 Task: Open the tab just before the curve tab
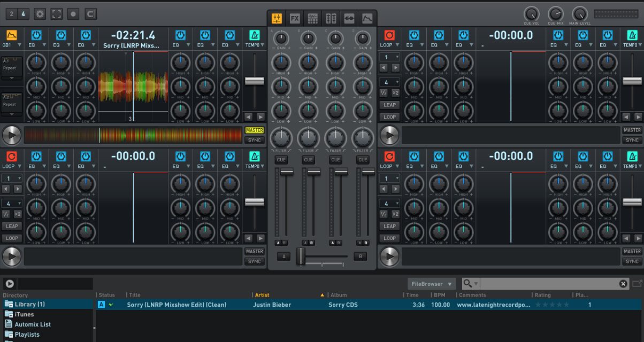tap(349, 19)
